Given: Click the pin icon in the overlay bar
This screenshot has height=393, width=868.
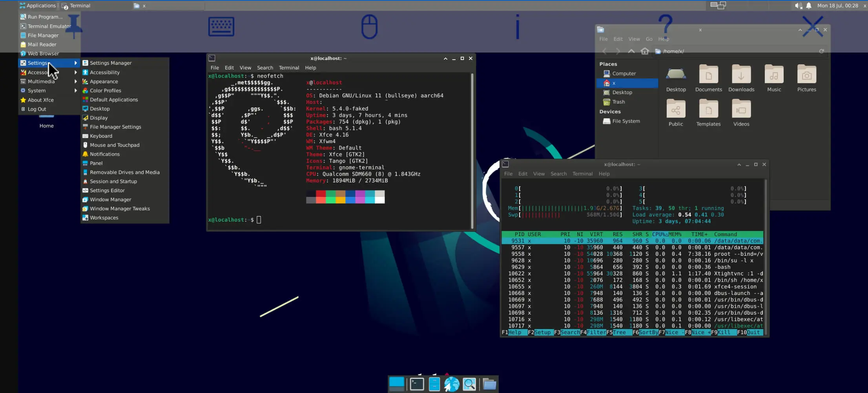Looking at the screenshot, I should pyautogui.click(x=74, y=26).
